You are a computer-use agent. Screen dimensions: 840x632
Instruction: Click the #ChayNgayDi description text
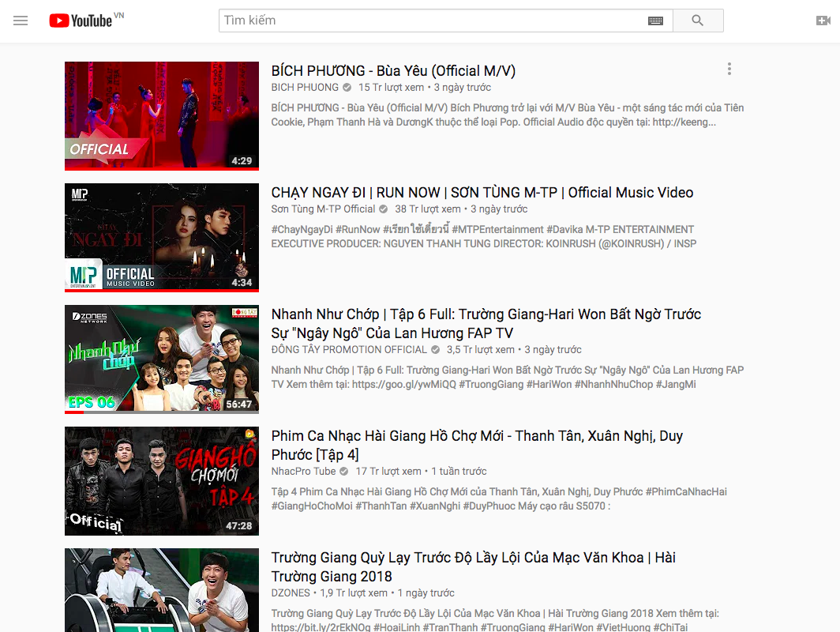pos(484,236)
